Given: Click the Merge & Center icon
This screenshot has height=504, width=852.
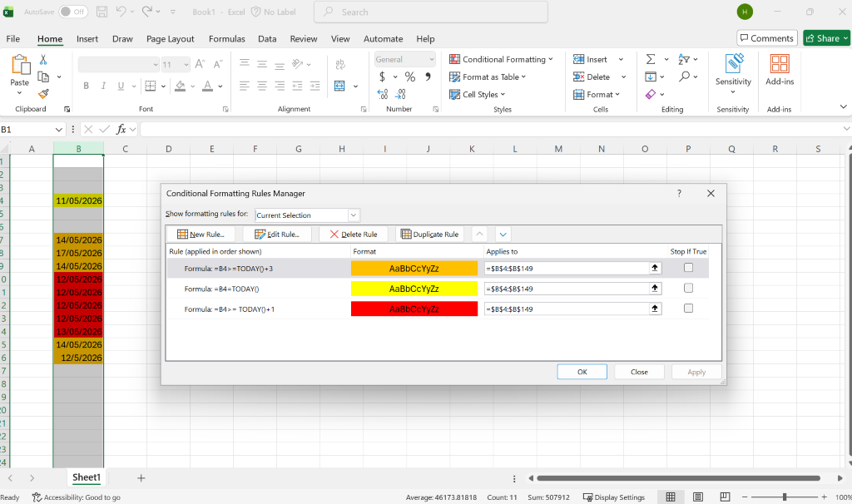Looking at the screenshot, I should pos(339,86).
